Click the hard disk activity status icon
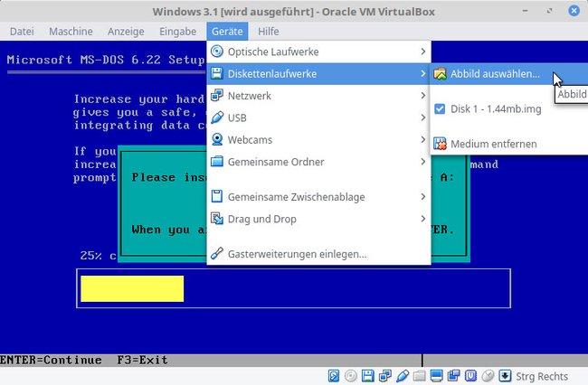 point(334,376)
